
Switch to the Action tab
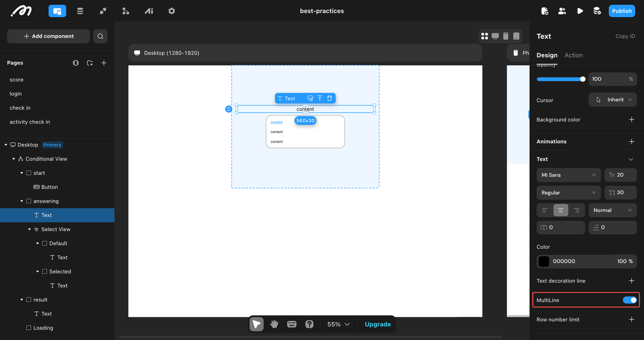(x=574, y=55)
